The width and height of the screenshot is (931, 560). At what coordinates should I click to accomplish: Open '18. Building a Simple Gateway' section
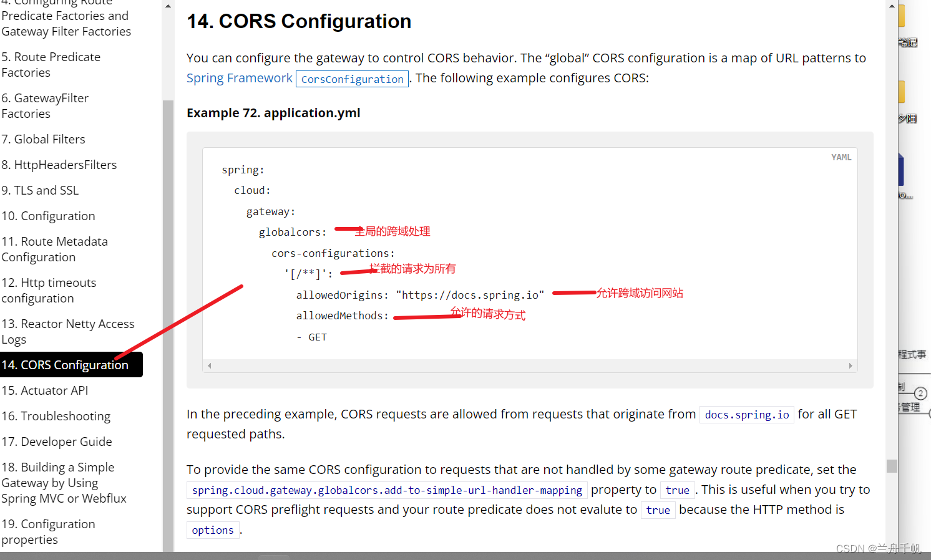64,483
